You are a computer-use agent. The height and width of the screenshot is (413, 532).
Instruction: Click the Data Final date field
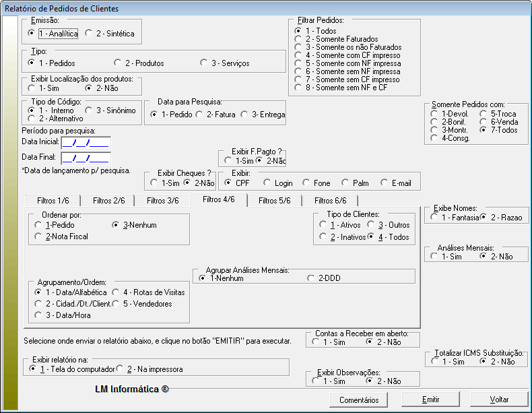[x=85, y=158]
